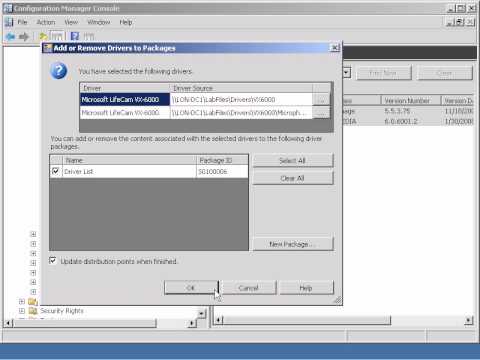480x360 pixels.
Task: Click version cell 6.0.6001.2
Action: (401, 121)
